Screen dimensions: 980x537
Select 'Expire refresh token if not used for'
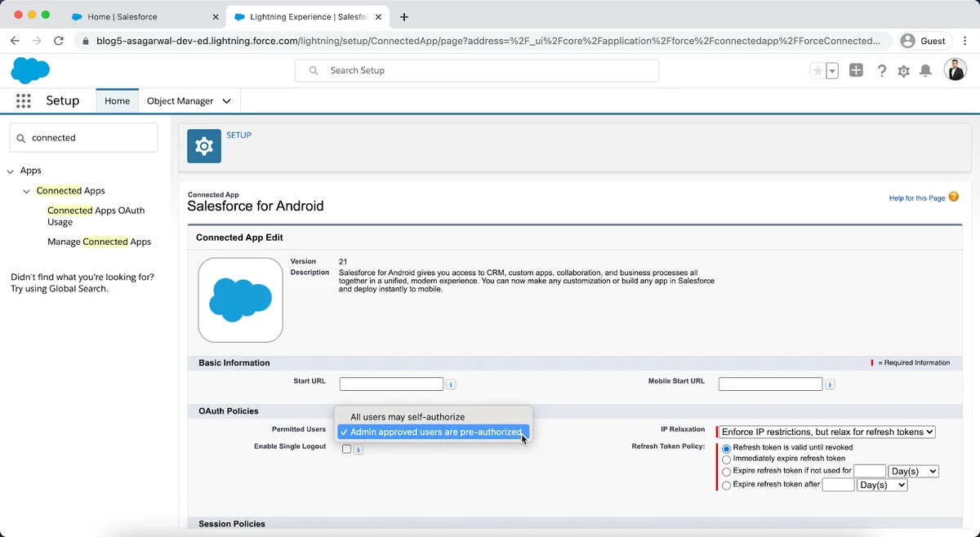point(726,472)
